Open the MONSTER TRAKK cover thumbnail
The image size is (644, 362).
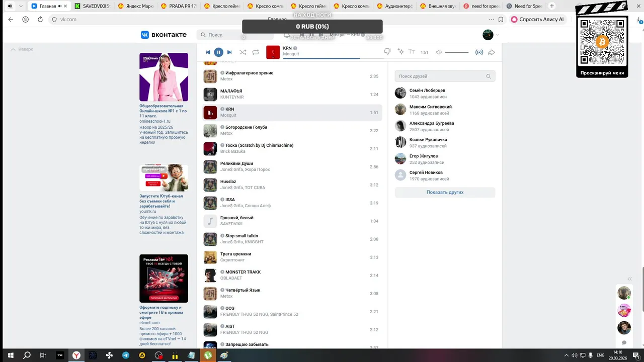click(210, 276)
